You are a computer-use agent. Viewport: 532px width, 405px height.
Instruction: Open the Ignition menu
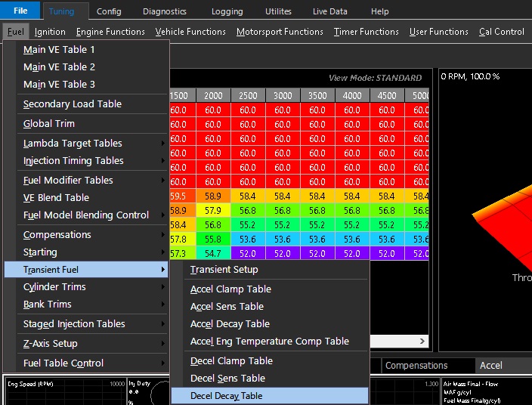[50, 32]
